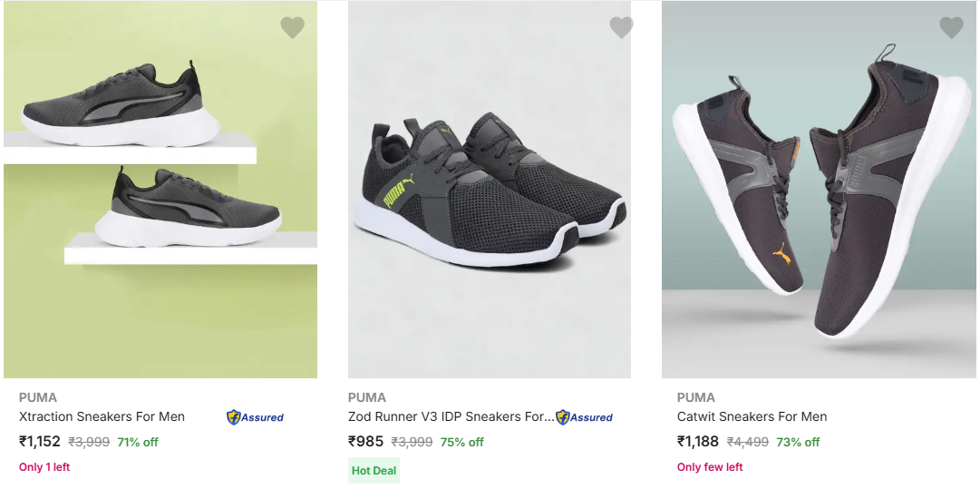980x489 pixels.
Task: Click the 'Only few left' stock notice
Action: click(x=710, y=467)
